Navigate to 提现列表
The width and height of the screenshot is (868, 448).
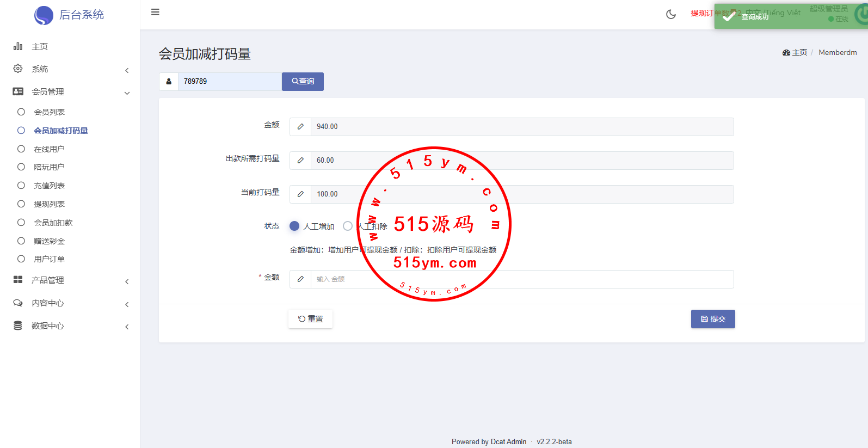(x=50, y=204)
